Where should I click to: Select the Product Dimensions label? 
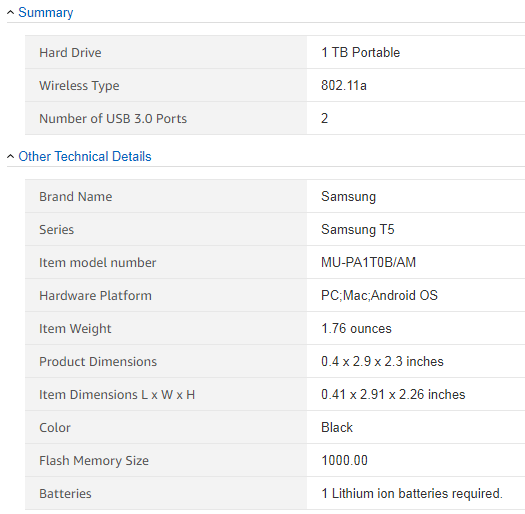(x=98, y=362)
